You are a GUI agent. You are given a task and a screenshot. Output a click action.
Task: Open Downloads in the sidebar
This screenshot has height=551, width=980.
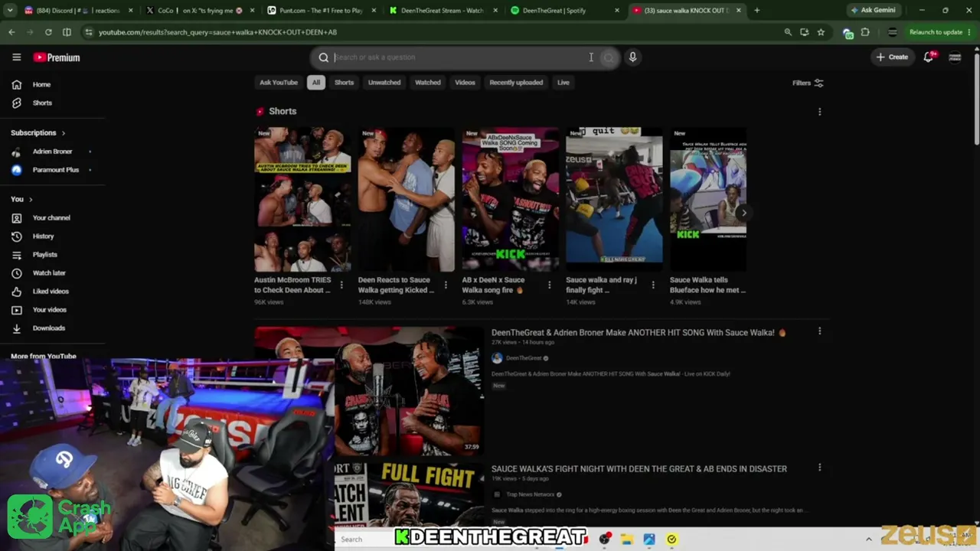pos(48,328)
